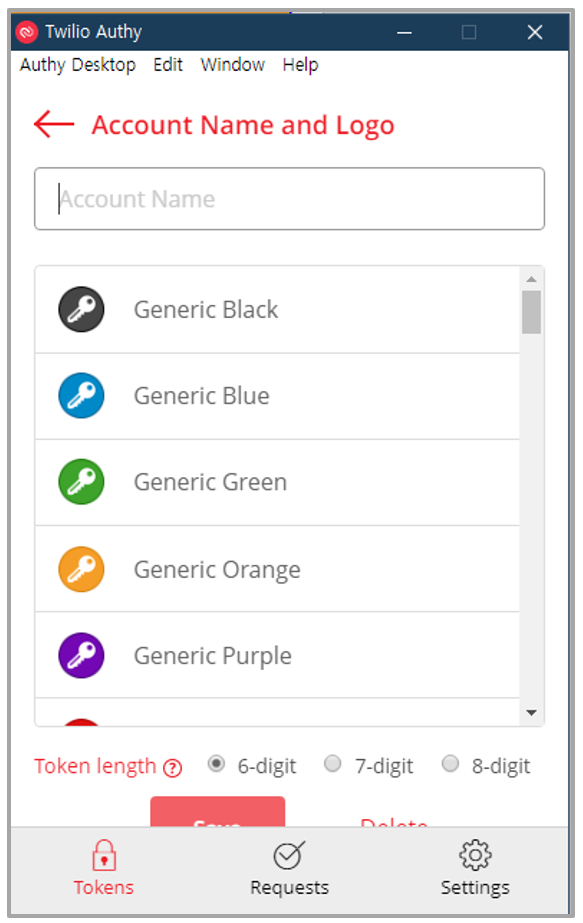This screenshot has height=923, width=583.
Task: Focus the Account Name input field
Action: 289,199
